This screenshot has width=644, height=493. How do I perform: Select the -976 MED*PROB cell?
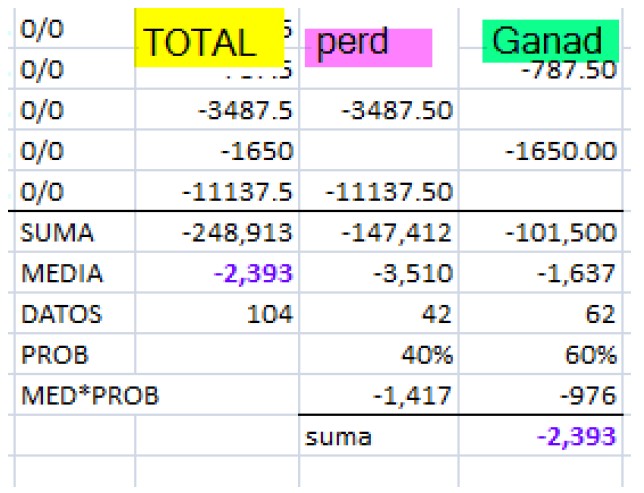(593, 395)
